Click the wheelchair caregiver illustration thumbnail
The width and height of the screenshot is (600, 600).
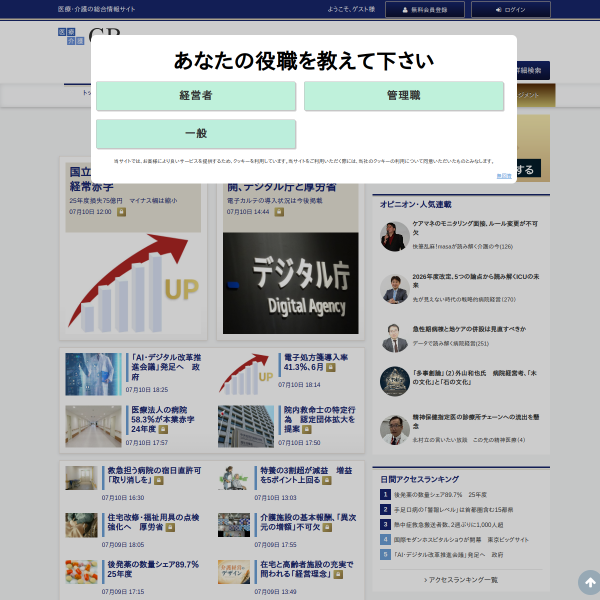[x=234, y=478]
